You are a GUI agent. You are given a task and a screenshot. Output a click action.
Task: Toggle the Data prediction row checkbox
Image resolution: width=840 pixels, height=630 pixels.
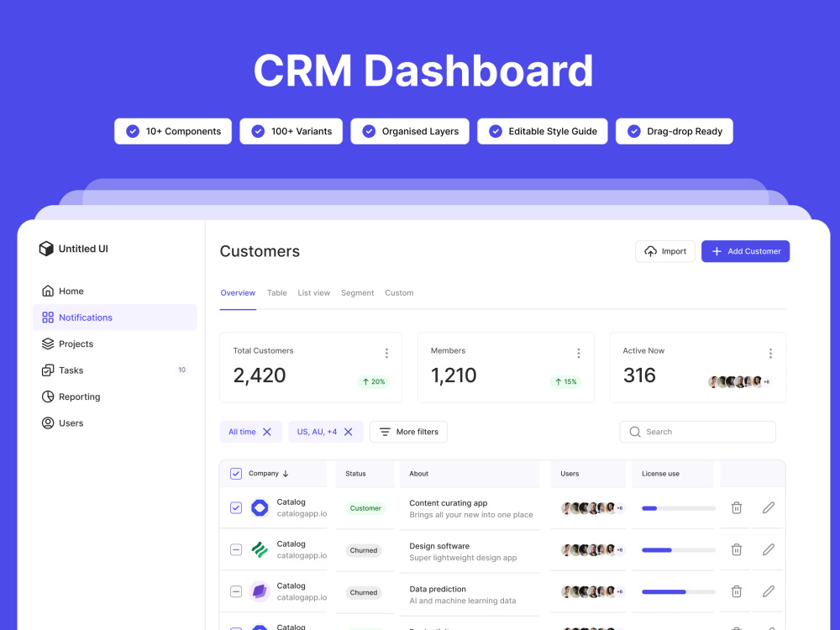(x=236, y=591)
